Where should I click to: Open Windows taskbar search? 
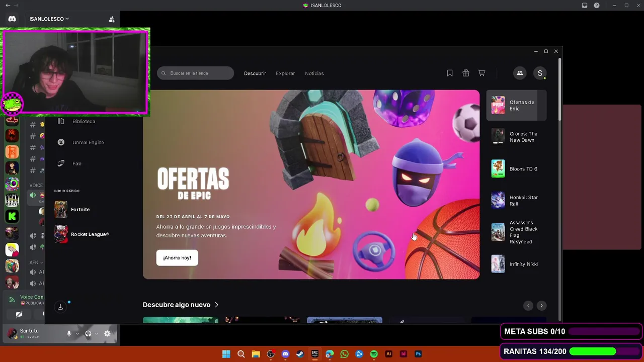[241, 354]
